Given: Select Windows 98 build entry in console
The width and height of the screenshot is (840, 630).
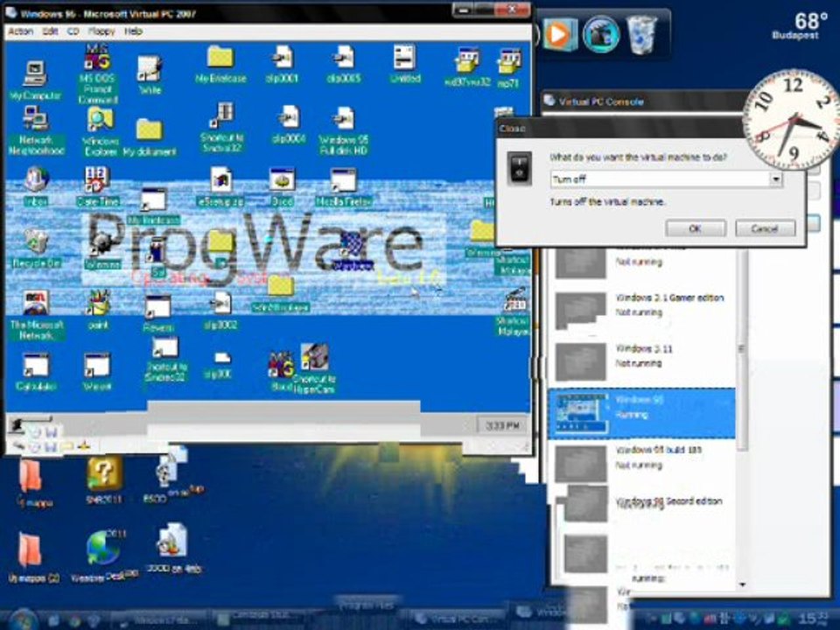Looking at the screenshot, I should click(643, 462).
